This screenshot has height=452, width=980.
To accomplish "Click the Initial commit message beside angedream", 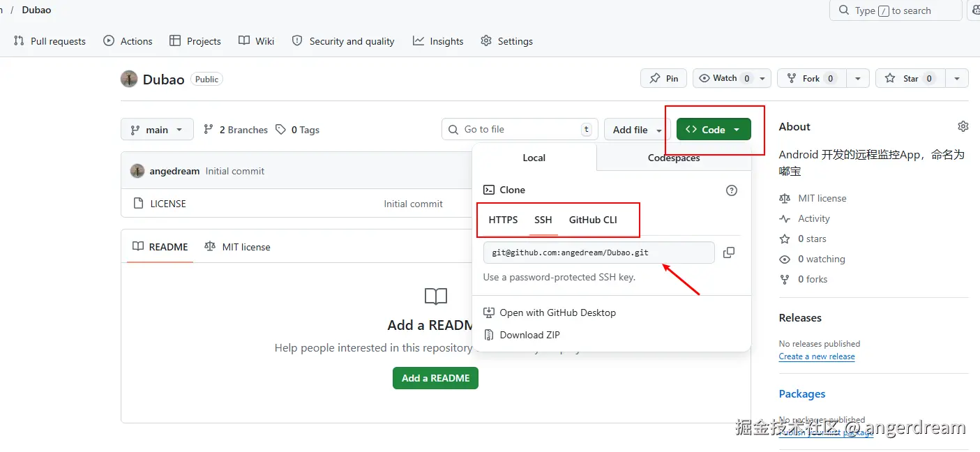I will click(x=235, y=171).
